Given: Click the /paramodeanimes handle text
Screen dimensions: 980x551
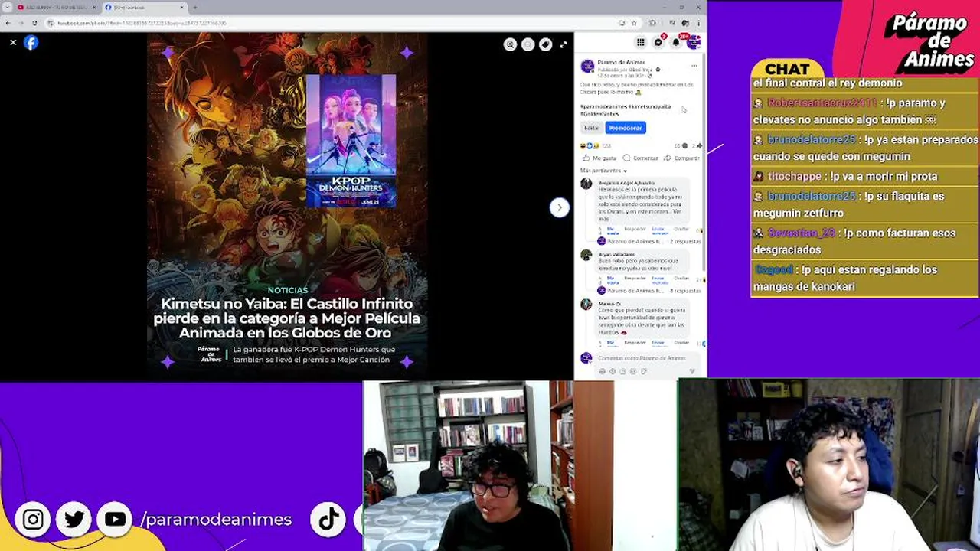Looking at the screenshot, I should (216, 520).
